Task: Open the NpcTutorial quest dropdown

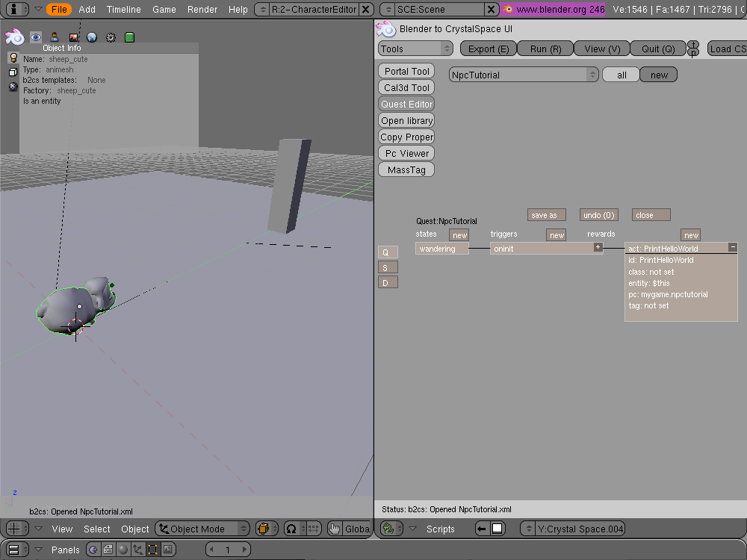Action: point(524,75)
